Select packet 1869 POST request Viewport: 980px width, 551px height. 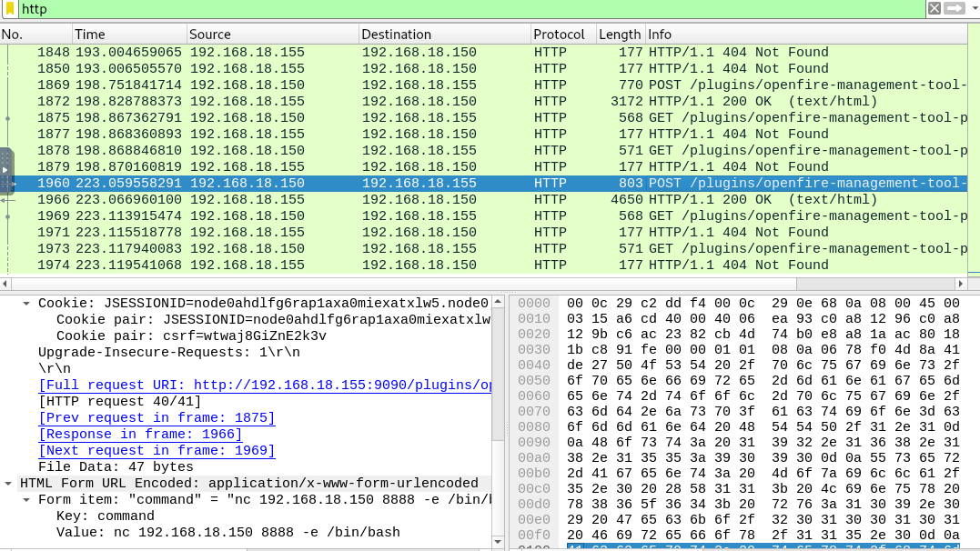click(x=484, y=85)
